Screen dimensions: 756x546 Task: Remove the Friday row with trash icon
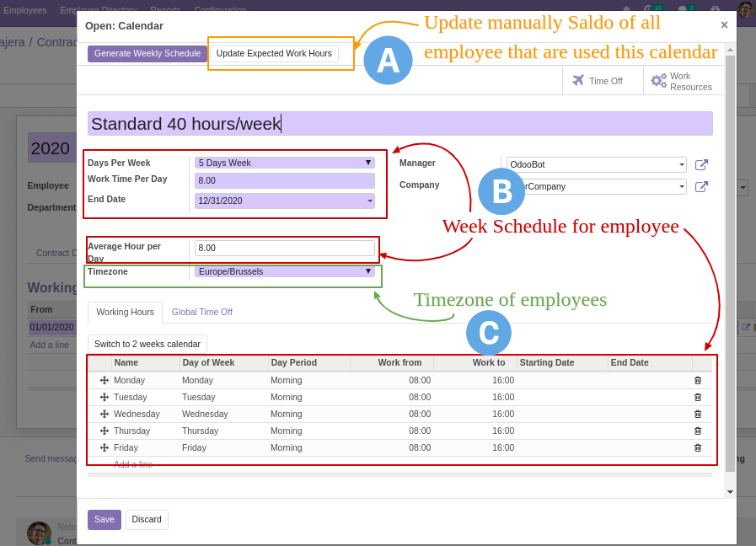(x=697, y=447)
